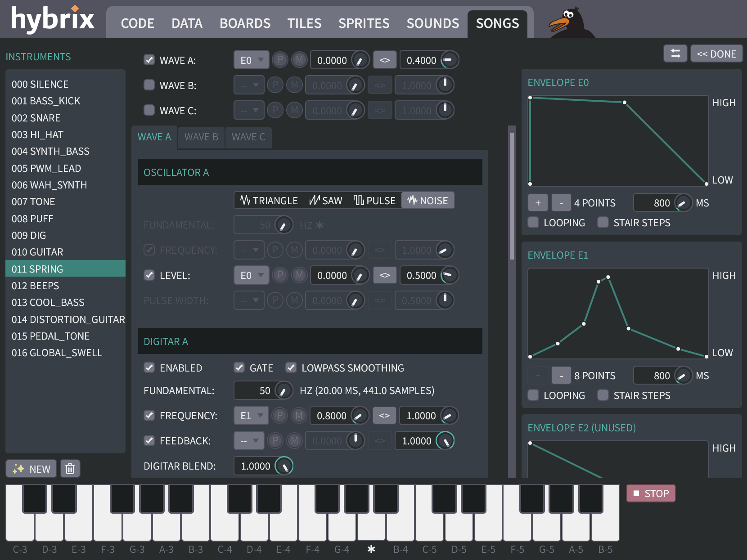The width and height of the screenshot is (747, 560).
Task: Select the Triangle waveform
Action: (x=269, y=201)
